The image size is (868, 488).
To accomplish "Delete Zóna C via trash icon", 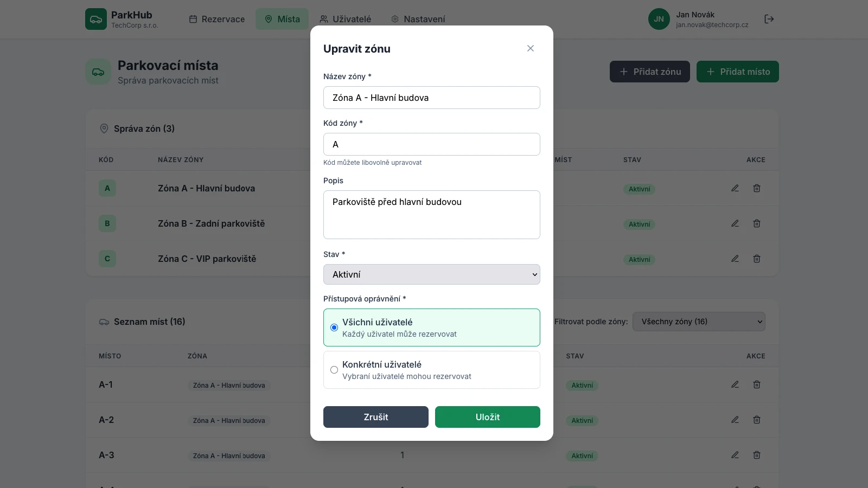I will 757,259.
